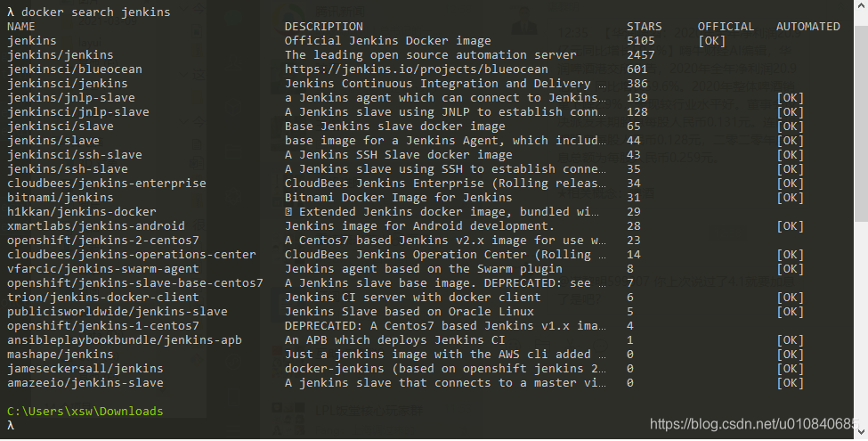Click the bitnami/jenkins image name
The image size is (868, 441).
coord(61,198)
